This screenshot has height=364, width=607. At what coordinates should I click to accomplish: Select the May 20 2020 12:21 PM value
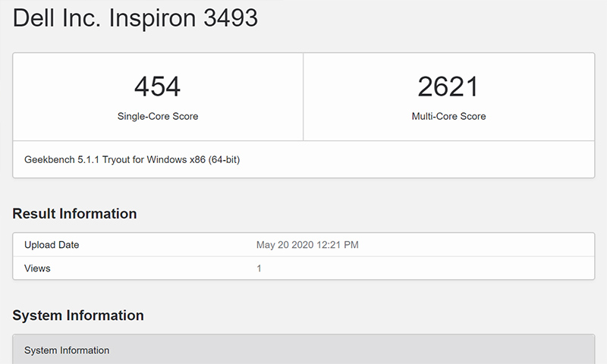pos(307,245)
